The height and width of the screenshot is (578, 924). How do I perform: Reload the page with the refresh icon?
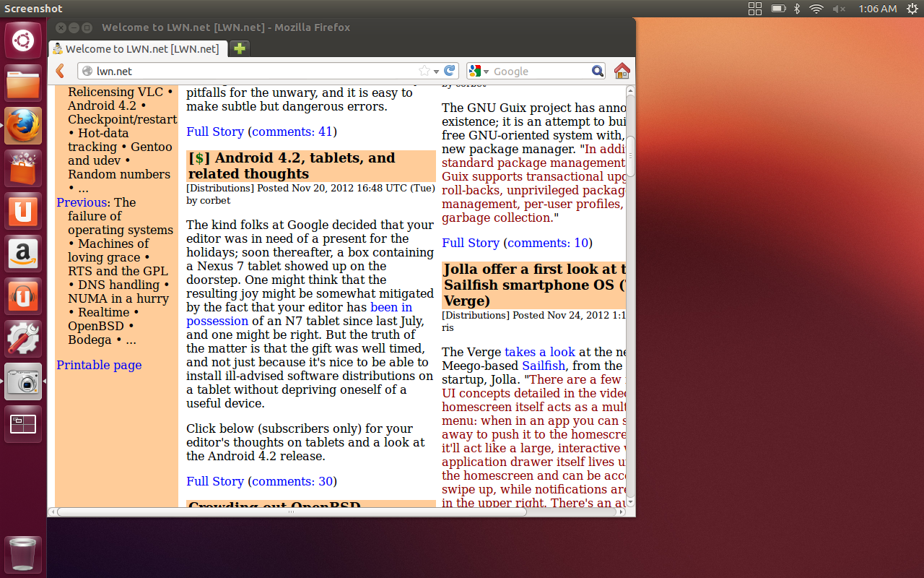(x=450, y=71)
